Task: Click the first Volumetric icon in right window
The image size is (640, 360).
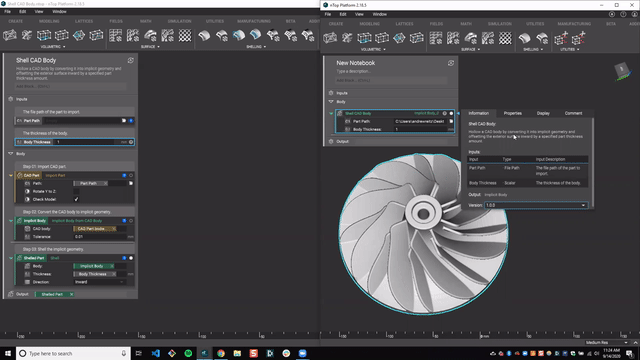Action: (330, 38)
